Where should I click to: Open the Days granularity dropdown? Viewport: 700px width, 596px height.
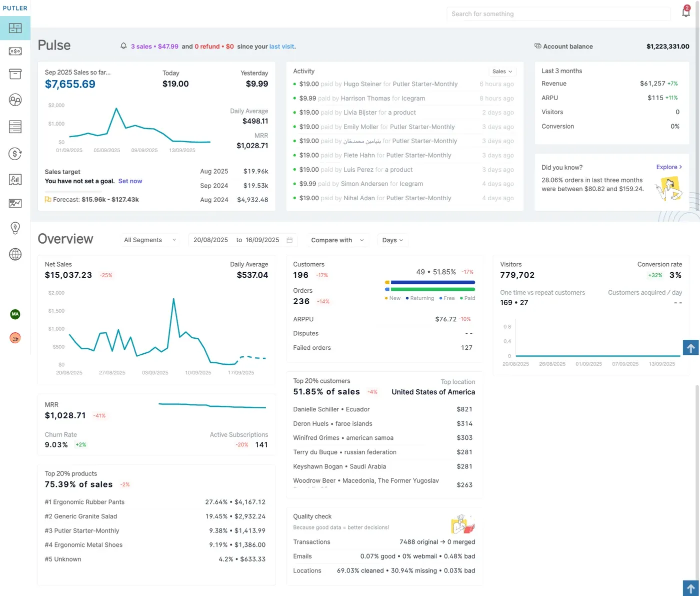[x=392, y=240]
